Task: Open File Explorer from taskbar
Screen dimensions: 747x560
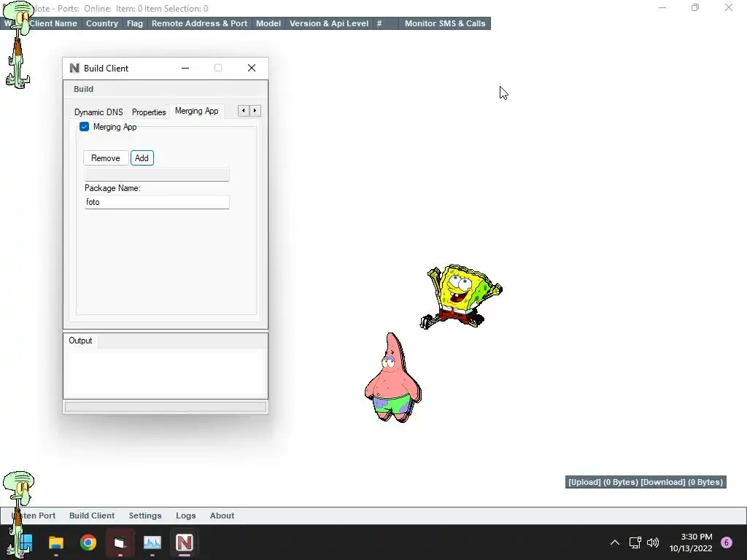Action: click(56, 542)
